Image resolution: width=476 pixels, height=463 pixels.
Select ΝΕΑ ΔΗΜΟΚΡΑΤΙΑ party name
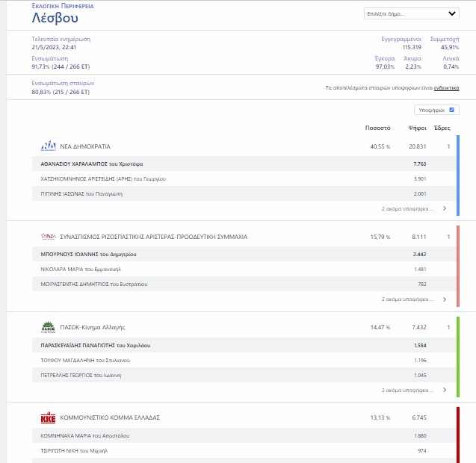(85, 146)
